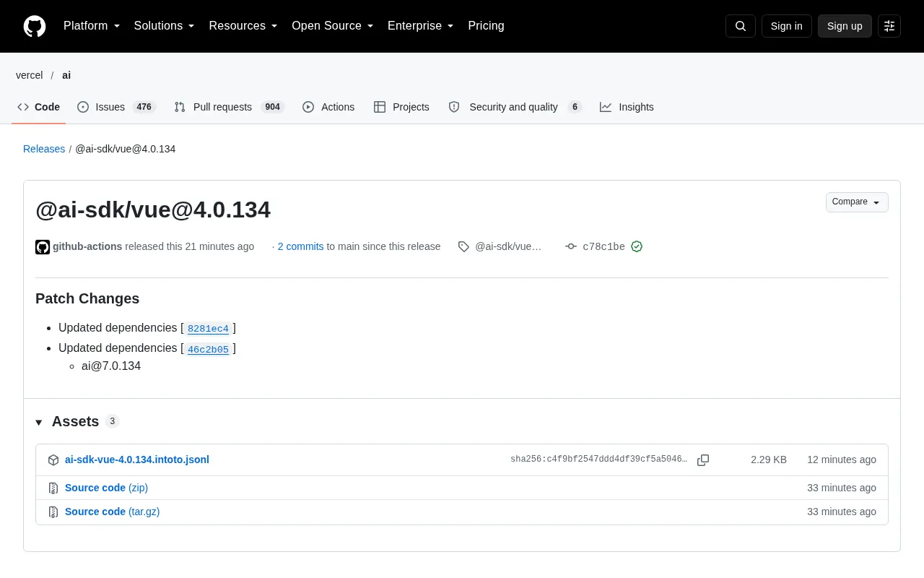The image size is (924, 578).
Task: Open the @ai-sdk/vue tag link
Action: [508, 246]
